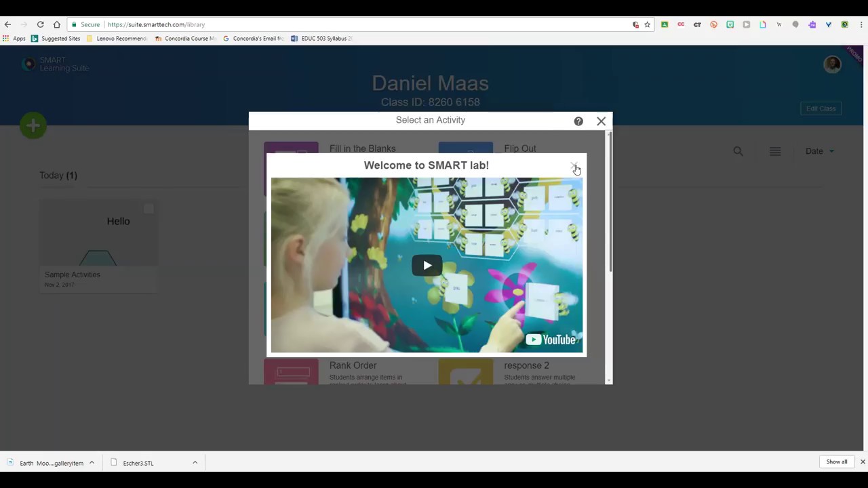Click the purple robot extension icon

[x=812, y=24]
